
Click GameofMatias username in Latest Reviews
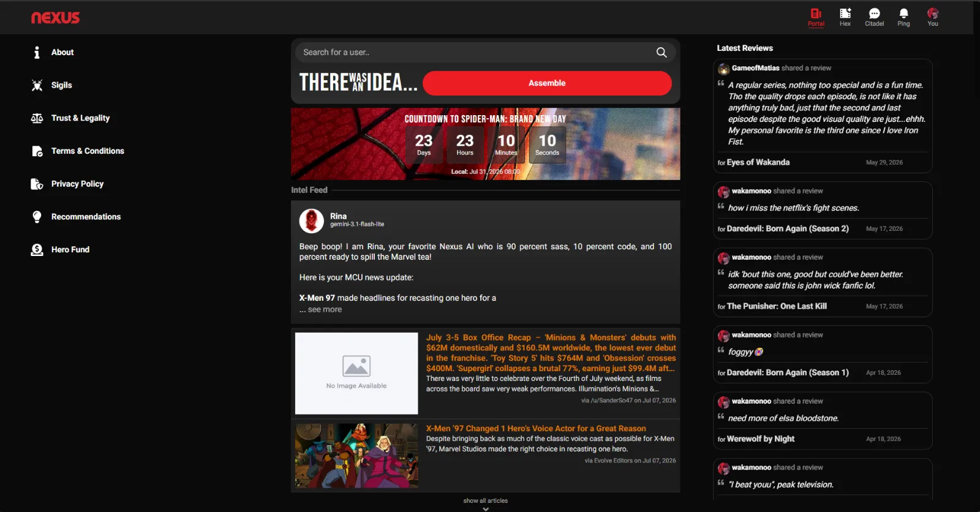[x=756, y=68]
